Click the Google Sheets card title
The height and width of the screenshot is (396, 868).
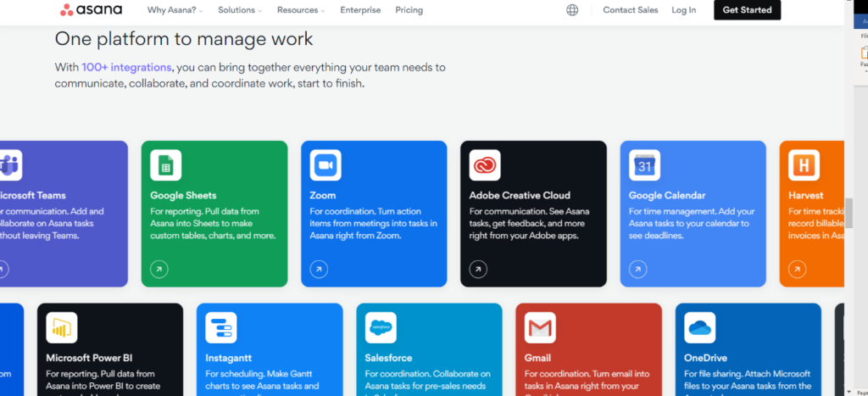[183, 196]
